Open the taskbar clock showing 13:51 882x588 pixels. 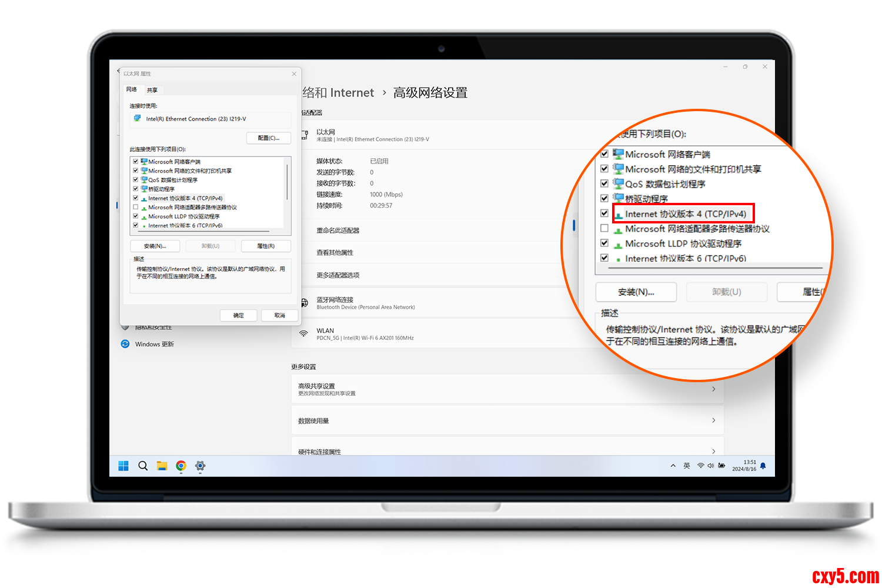[x=744, y=466]
